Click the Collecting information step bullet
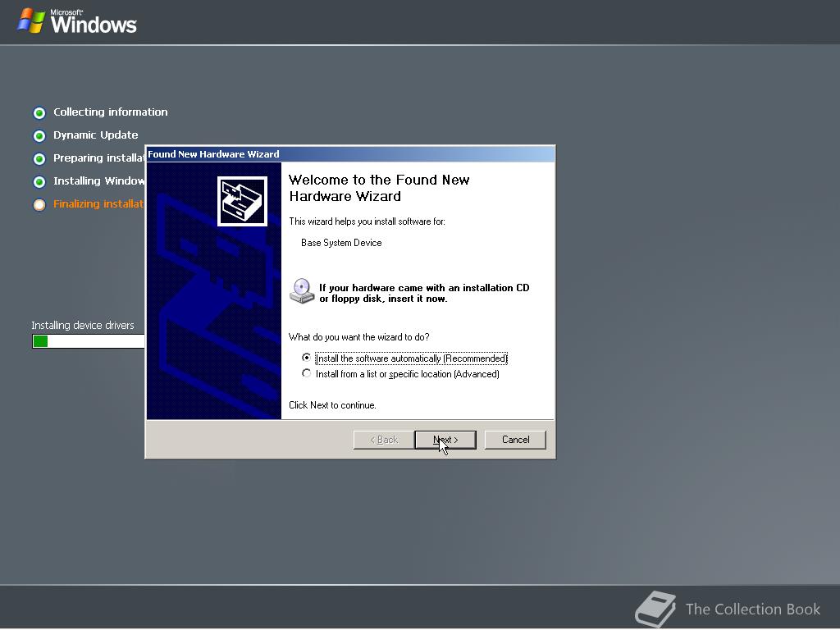840x630 pixels. pos(39,112)
